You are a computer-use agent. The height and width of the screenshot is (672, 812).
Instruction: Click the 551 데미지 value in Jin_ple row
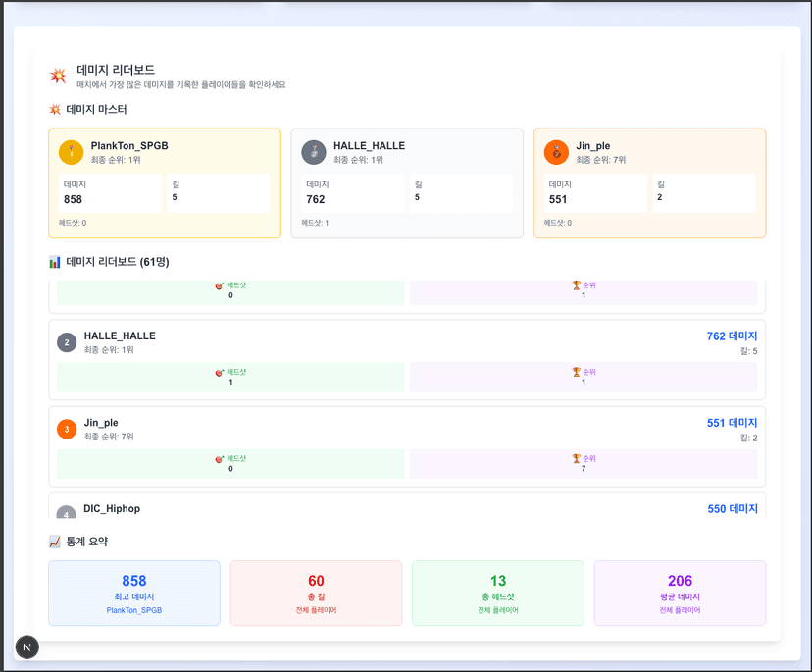point(731,423)
